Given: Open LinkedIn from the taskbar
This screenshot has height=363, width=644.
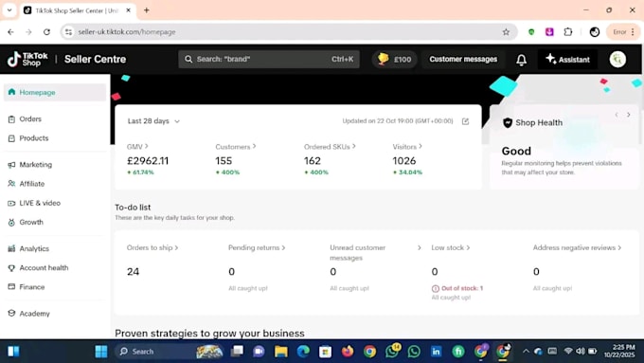Looking at the screenshot, I should (x=437, y=352).
